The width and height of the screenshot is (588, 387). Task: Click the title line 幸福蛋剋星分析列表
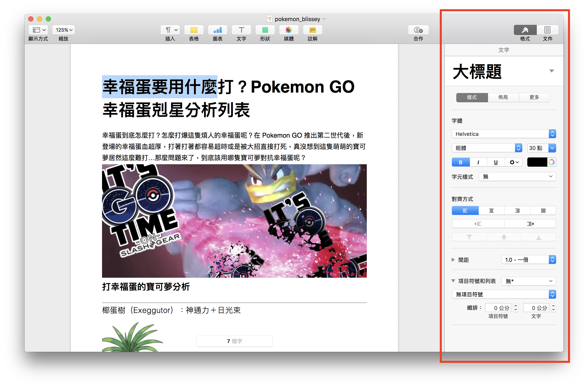pos(176,110)
